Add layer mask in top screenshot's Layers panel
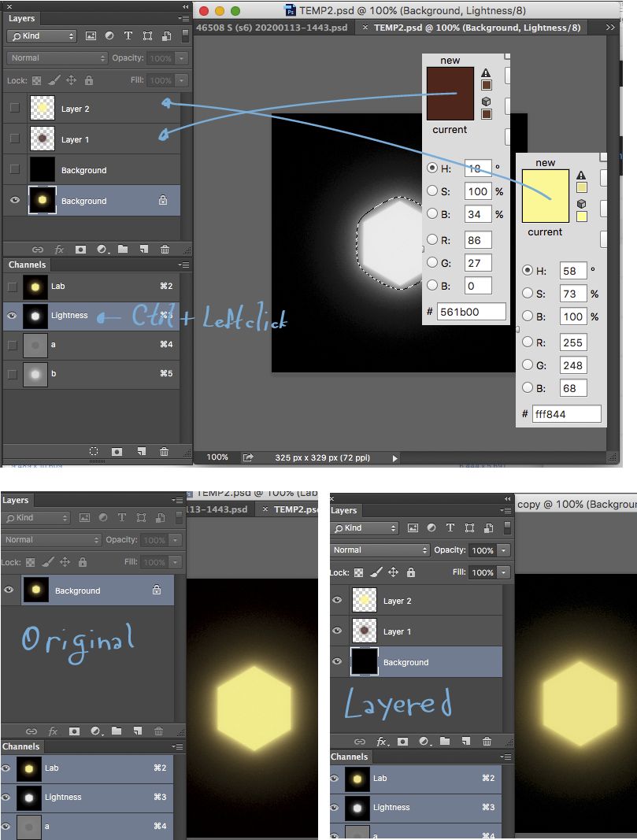The width and height of the screenshot is (637, 840). tap(80, 250)
